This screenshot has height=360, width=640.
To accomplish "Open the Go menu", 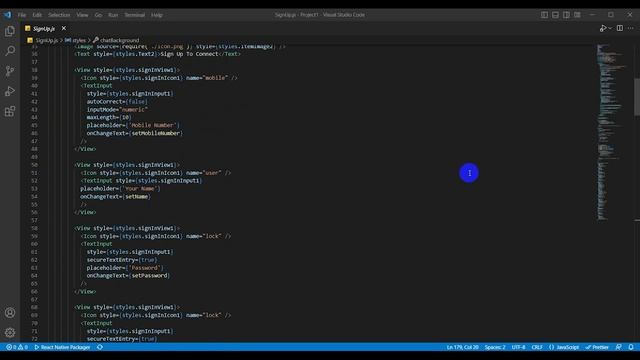I will click(98, 15).
